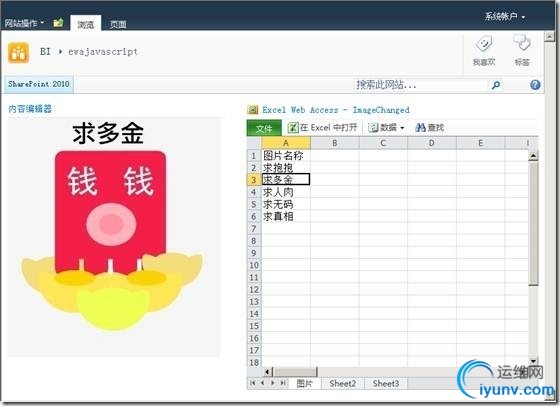The height and width of the screenshot is (406, 560).
Task: Focus the 搜索此网站 search box
Action: coord(421,85)
